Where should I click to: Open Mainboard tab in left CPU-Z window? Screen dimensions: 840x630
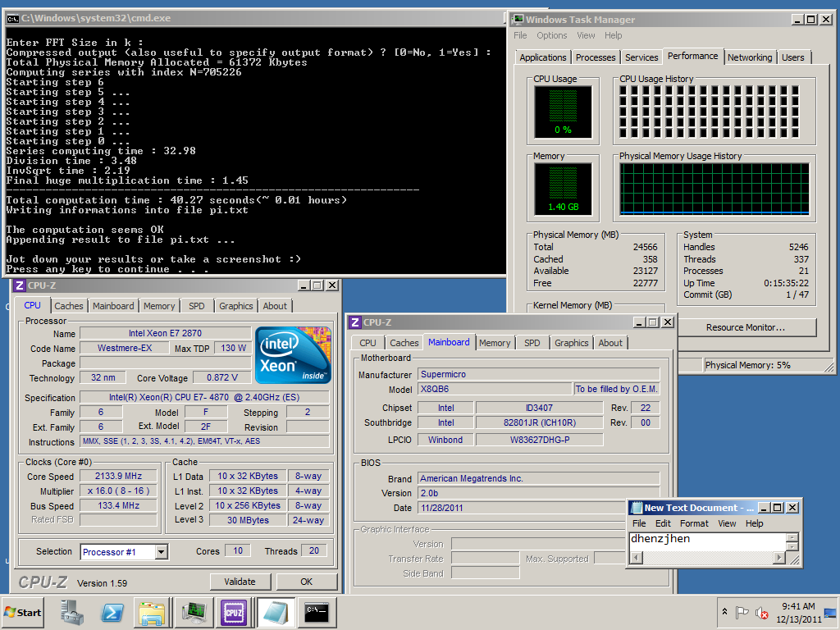pos(113,306)
